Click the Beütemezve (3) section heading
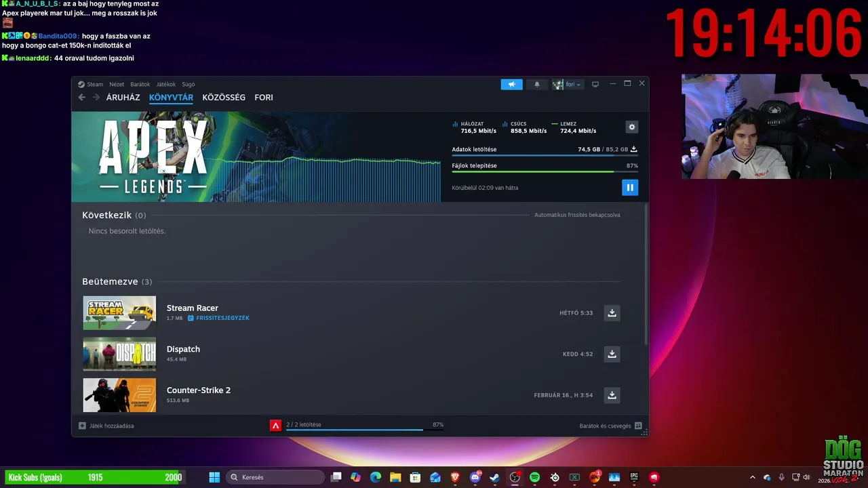Screen dimensions: 868x488 117,281
